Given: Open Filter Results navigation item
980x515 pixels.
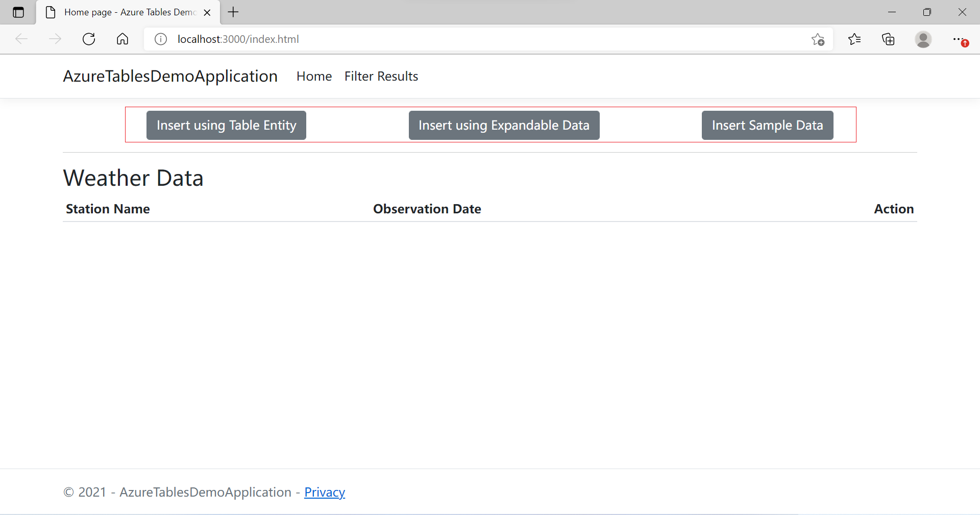Looking at the screenshot, I should coord(381,77).
